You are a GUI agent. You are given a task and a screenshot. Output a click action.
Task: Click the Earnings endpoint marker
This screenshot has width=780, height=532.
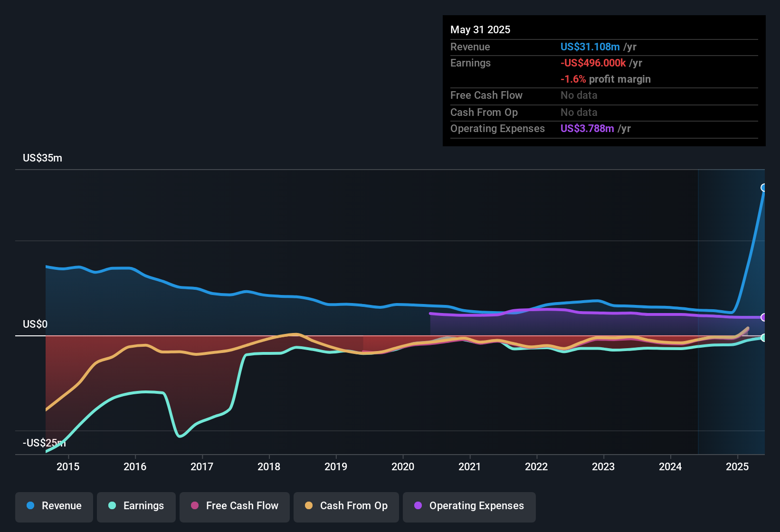click(764, 338)
